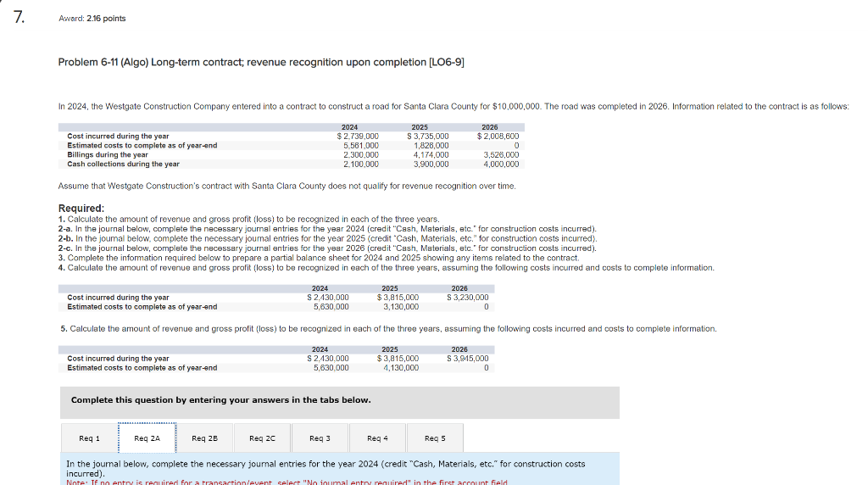Switch to the Req 4 tab
The image size is (868, 485).
click(377, 438)
